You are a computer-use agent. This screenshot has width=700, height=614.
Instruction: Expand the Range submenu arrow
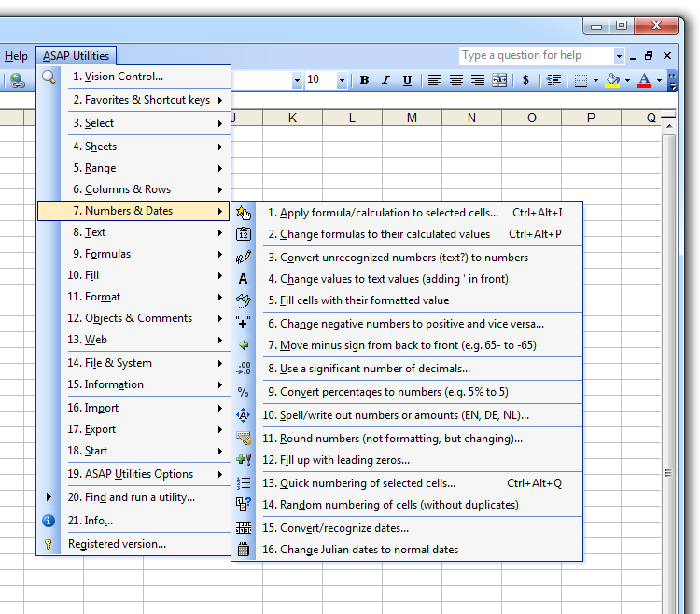[x=220, y=168]
